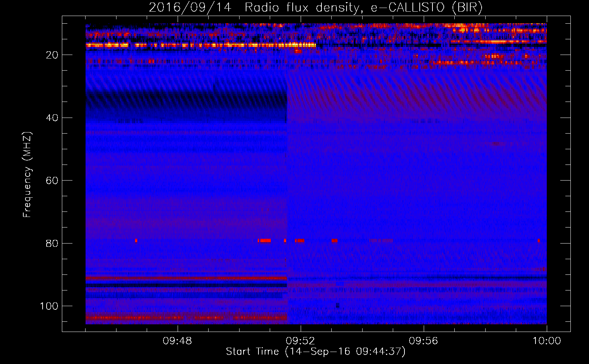Screen dimensions: 589x364
Task: Click the 09:48 time tick label
Action: coord(177,341)
